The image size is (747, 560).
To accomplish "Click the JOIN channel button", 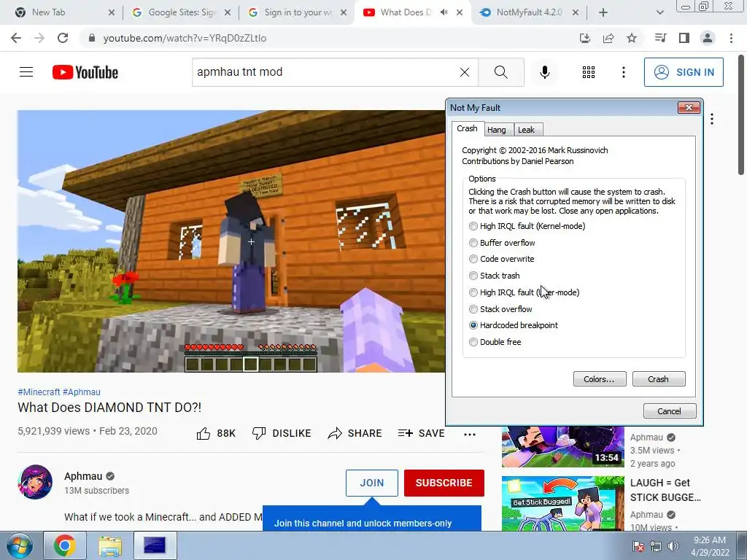I will (371, 483).
